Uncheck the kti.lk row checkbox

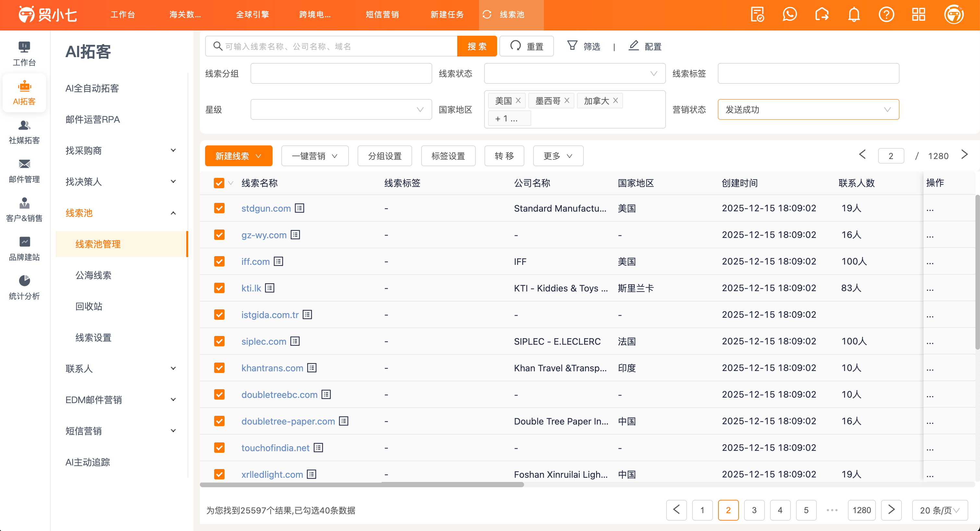[x=219, y=288]
